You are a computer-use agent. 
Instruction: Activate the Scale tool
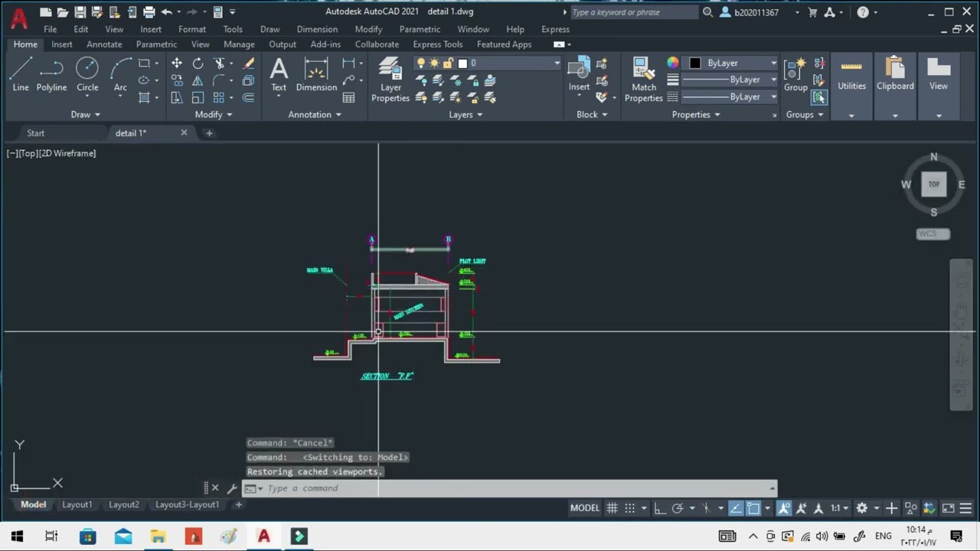[198, 97]
